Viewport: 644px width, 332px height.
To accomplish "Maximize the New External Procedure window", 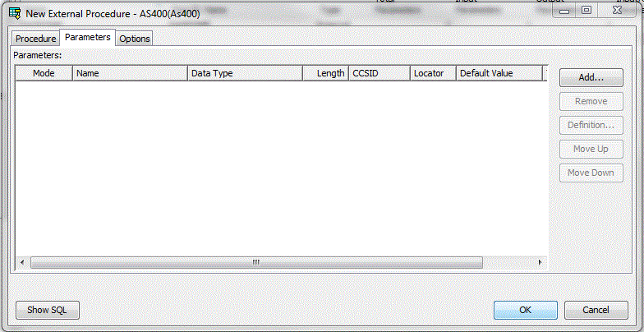I will tap(586, 11).
